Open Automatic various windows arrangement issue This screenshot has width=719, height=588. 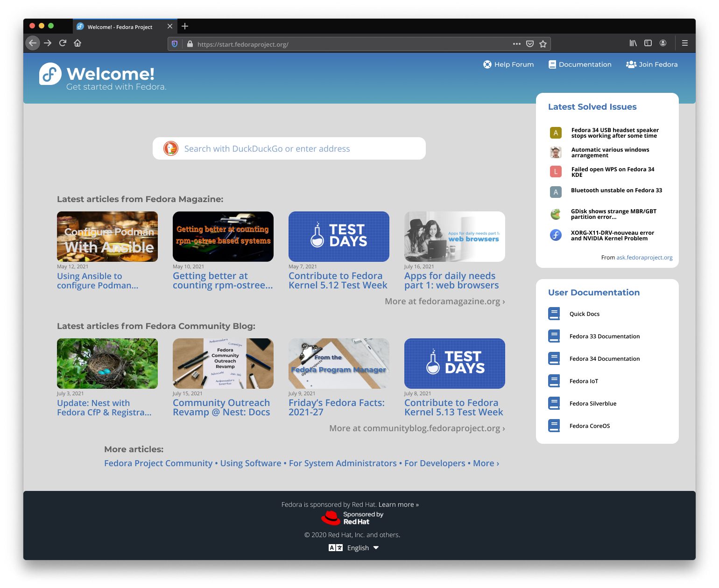pyautogui.click(x=610, y=153)
